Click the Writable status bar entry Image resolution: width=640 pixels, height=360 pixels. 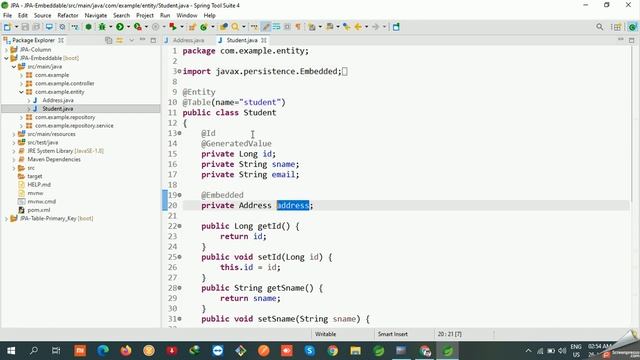pyautogui.click(x=325, y=334)
